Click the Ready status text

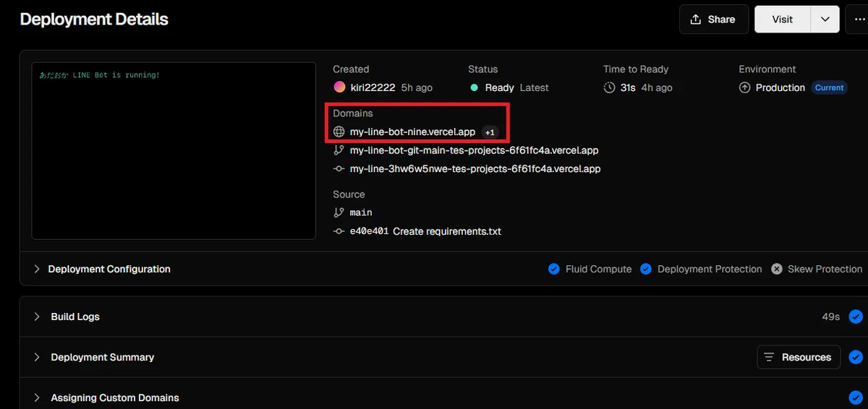(x=499, y=87)
